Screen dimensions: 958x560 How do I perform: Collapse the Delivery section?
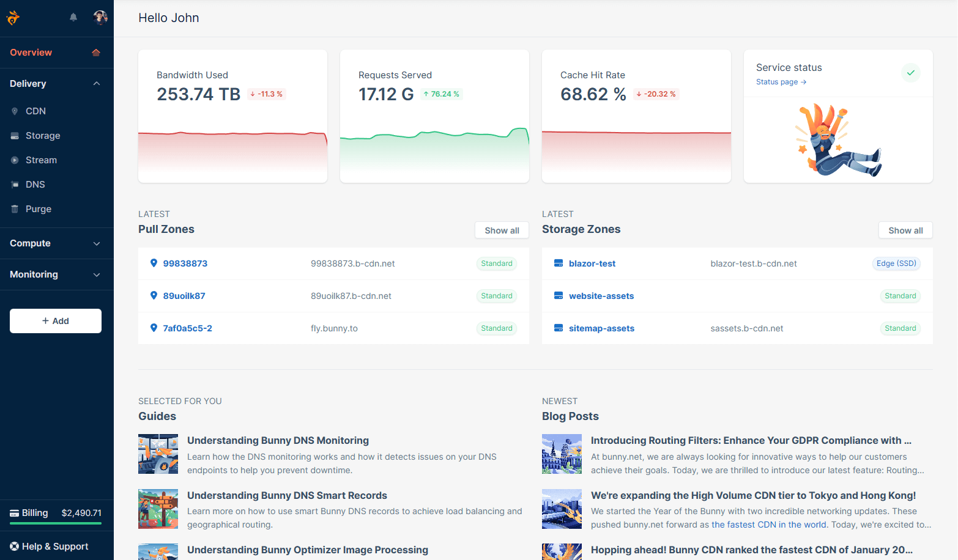pyautogui.click(x=97, y=84)
